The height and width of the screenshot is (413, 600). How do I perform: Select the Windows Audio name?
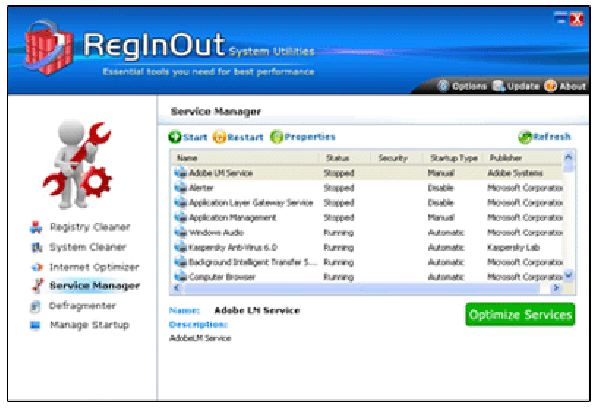point(216,233)
